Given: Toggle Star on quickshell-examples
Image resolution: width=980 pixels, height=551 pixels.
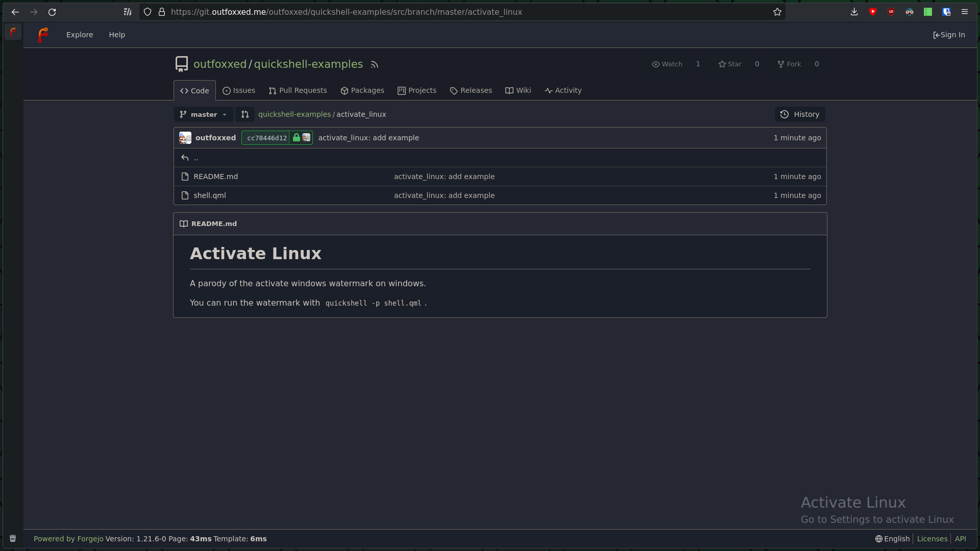Looking at the screenshot, I should click(x=730, y=64).
